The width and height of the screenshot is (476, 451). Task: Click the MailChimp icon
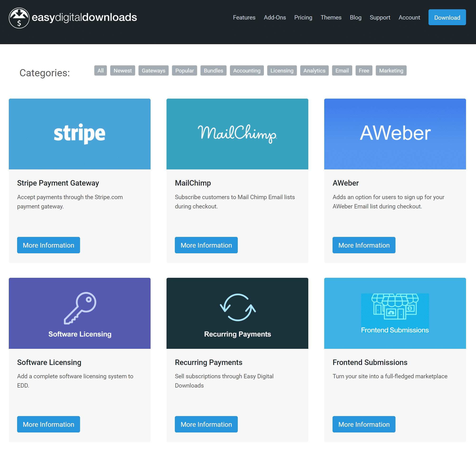click(x=237, y=133)
